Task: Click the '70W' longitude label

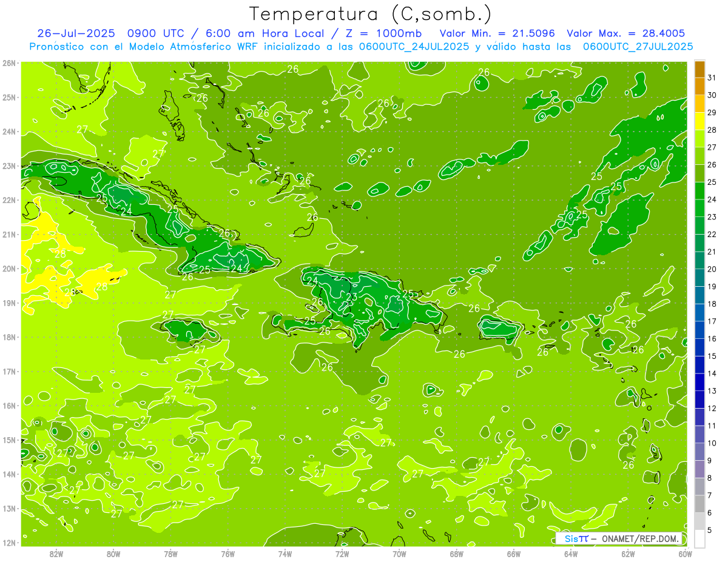Action: 399,554
